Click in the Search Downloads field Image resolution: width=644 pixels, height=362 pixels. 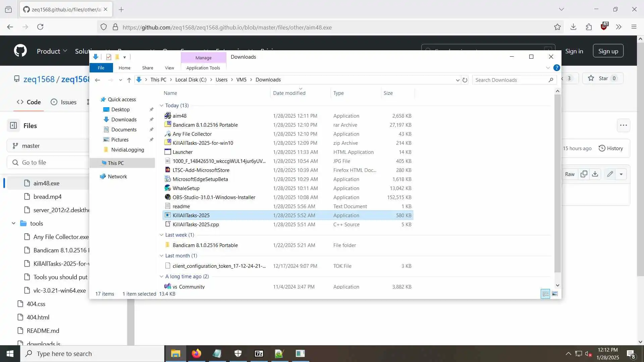click(510, 80)
